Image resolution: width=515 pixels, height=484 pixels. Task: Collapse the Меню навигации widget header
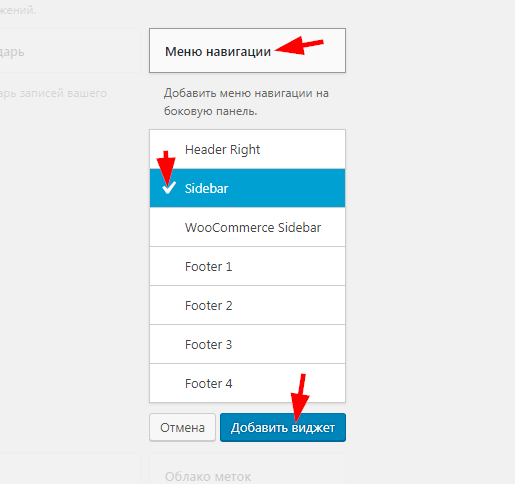point(247,50)
